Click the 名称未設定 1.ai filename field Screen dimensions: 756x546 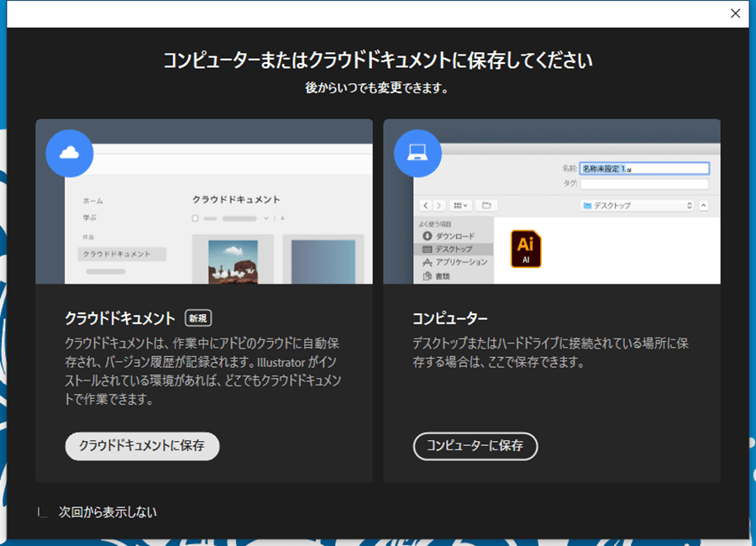644,168
